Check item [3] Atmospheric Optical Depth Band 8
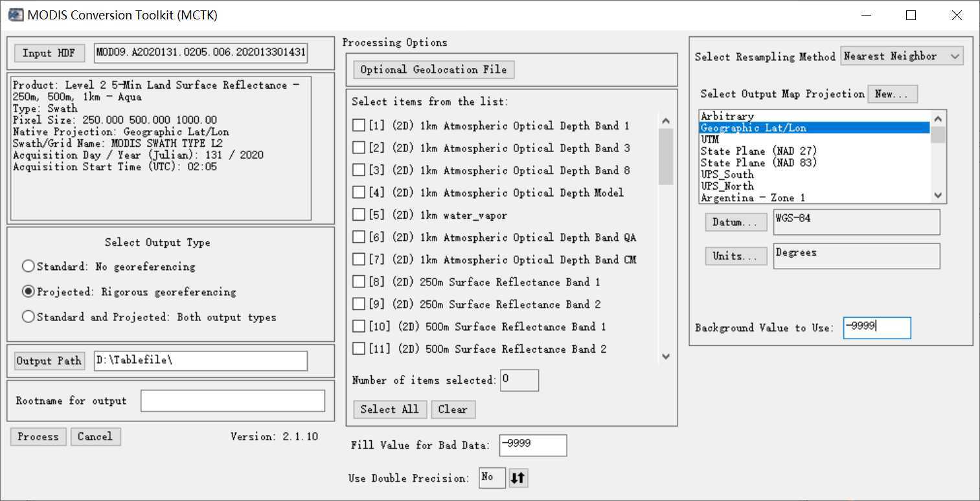 359,170
